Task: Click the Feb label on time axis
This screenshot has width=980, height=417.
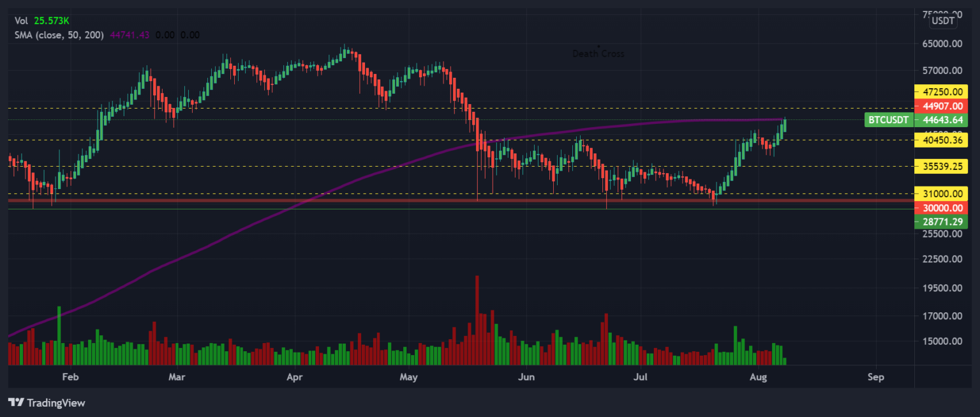Action: pyautogui.click(x=71, y=377)
